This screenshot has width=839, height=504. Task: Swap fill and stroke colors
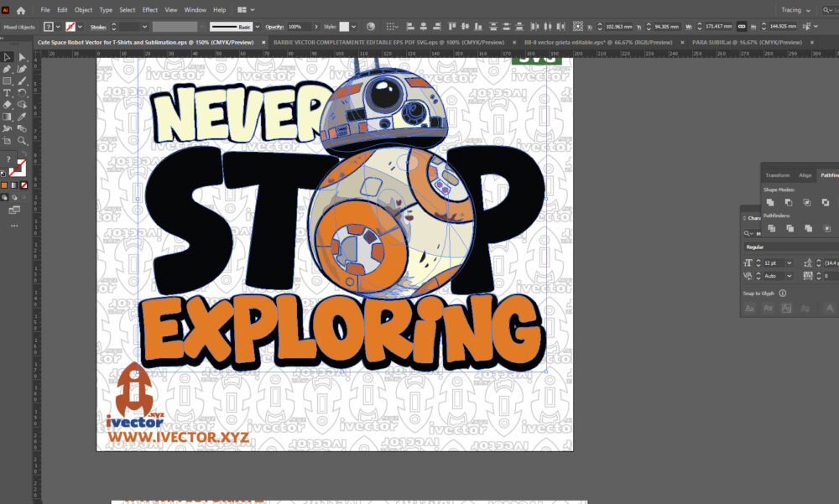coord(23,154)
